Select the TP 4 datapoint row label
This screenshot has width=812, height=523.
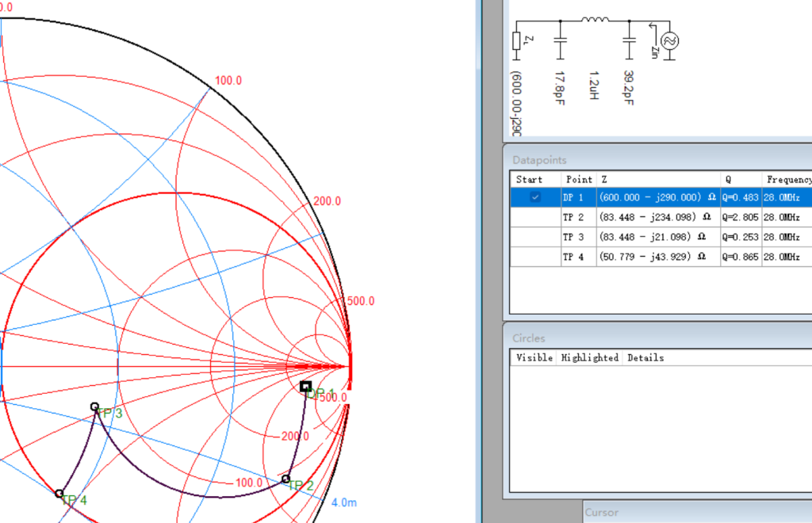573,257
